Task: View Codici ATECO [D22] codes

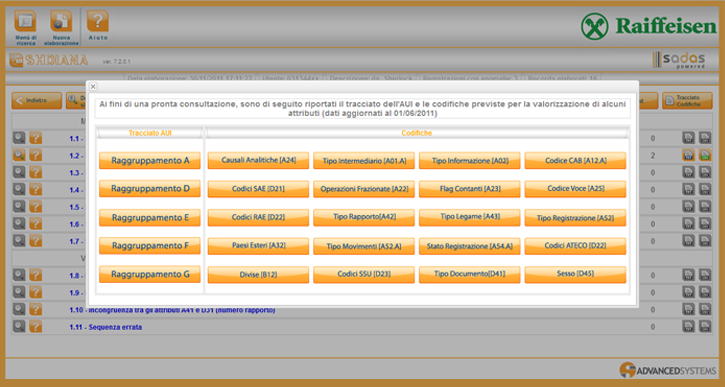Action: coord(575,246)
